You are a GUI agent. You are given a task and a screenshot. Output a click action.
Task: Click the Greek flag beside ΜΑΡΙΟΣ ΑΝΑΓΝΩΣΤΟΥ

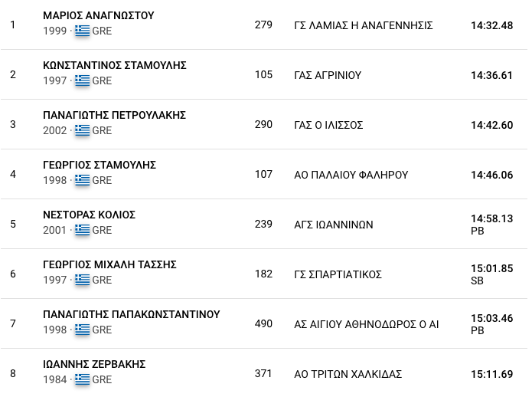click(82, 31)
